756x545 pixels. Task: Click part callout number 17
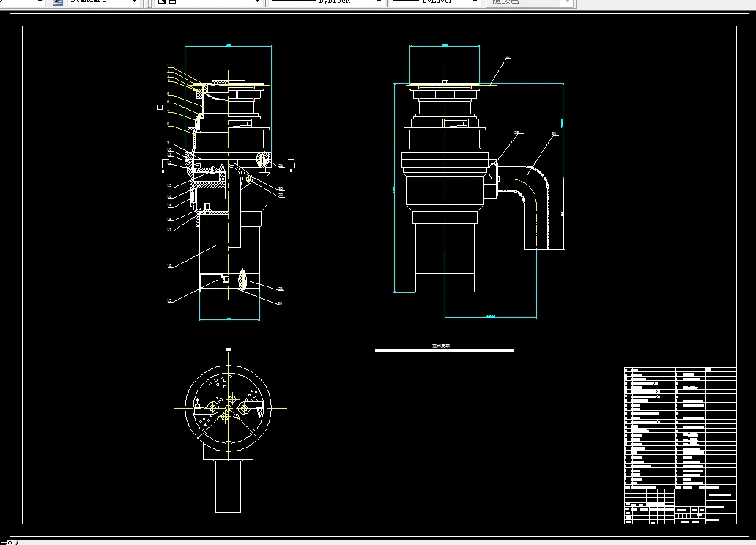click(170, 229)
